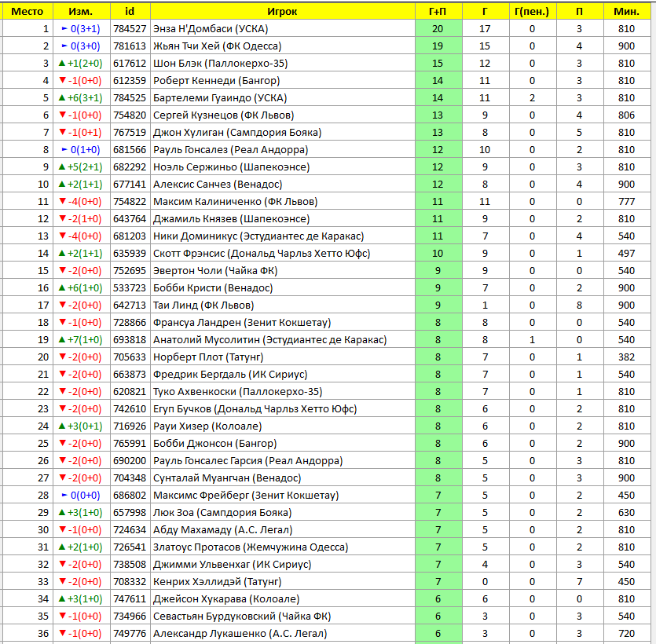Viewport: 656px width, 644px height.
Task: Click change cell +5(2+1)
Action: click(82, 166)
